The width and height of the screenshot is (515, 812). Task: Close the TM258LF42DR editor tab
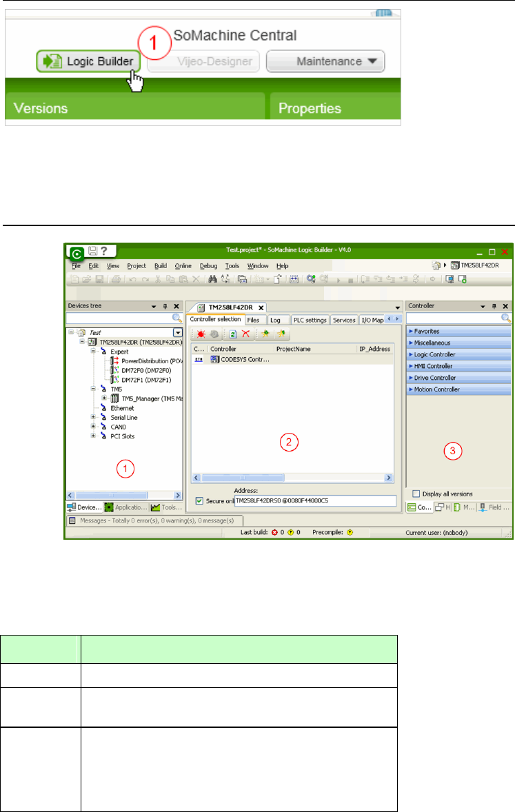click(x=261, y=307)
